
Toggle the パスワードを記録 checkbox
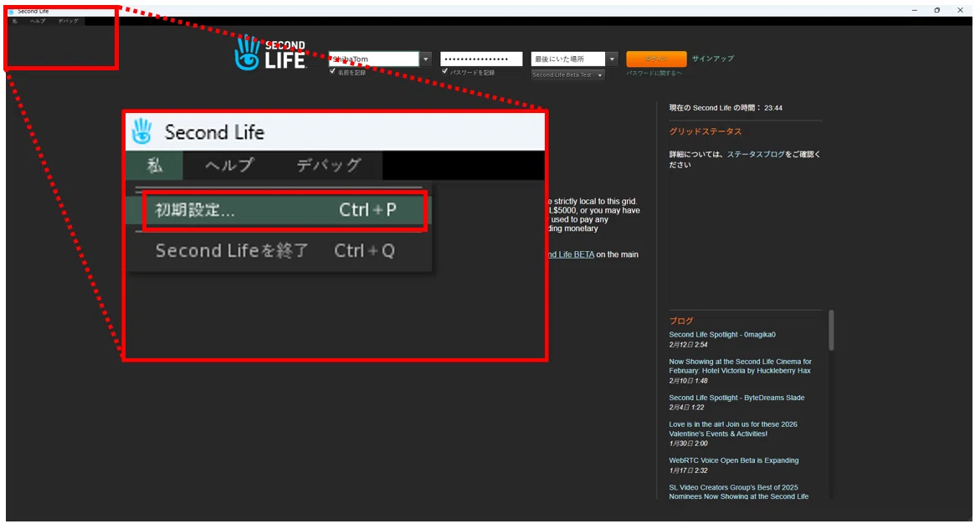(x=445, y=72)
